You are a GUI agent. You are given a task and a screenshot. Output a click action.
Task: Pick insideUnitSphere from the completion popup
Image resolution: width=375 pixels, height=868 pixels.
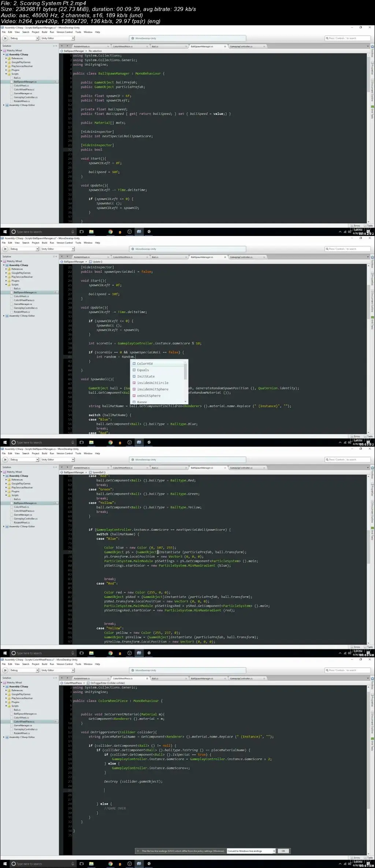click(158, 389)
